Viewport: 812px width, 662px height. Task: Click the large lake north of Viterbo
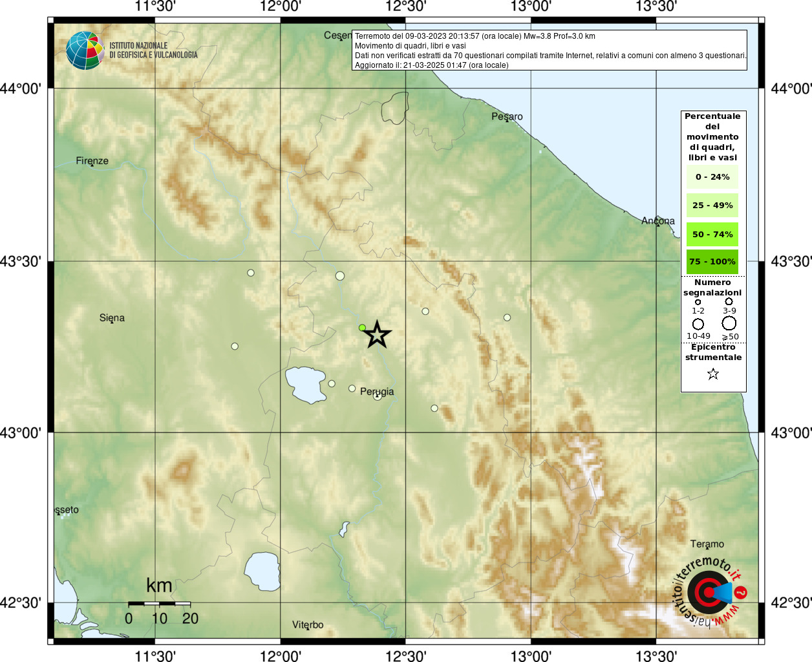coord(262,571)
